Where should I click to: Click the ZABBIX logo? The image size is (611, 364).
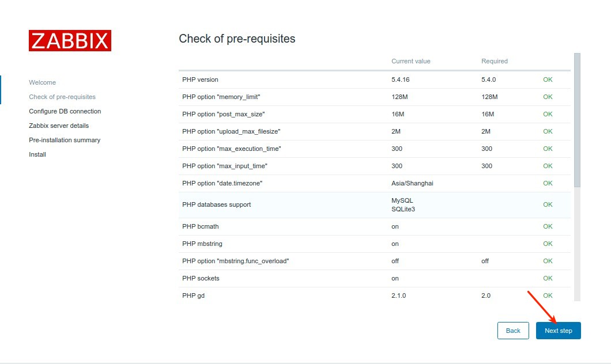[70, 41]
